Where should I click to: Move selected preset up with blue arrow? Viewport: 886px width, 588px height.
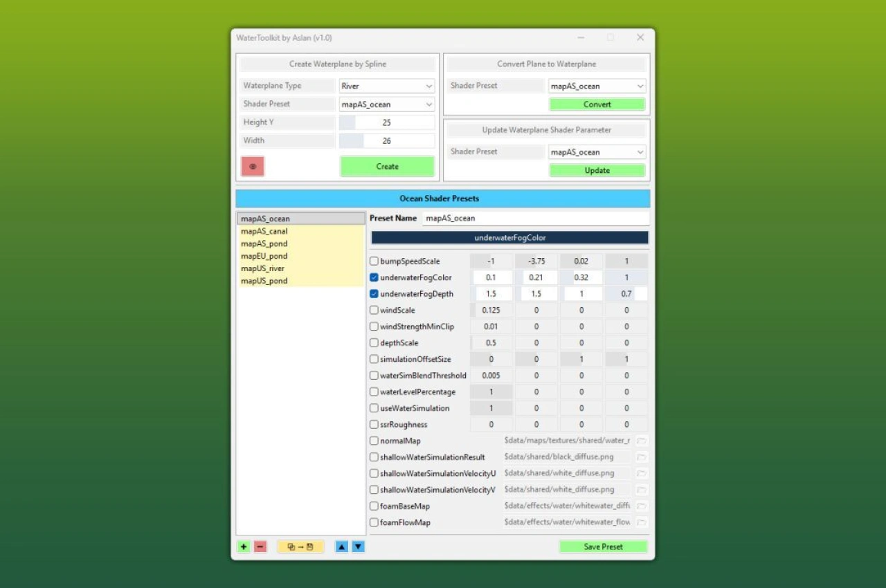point(341,546)
